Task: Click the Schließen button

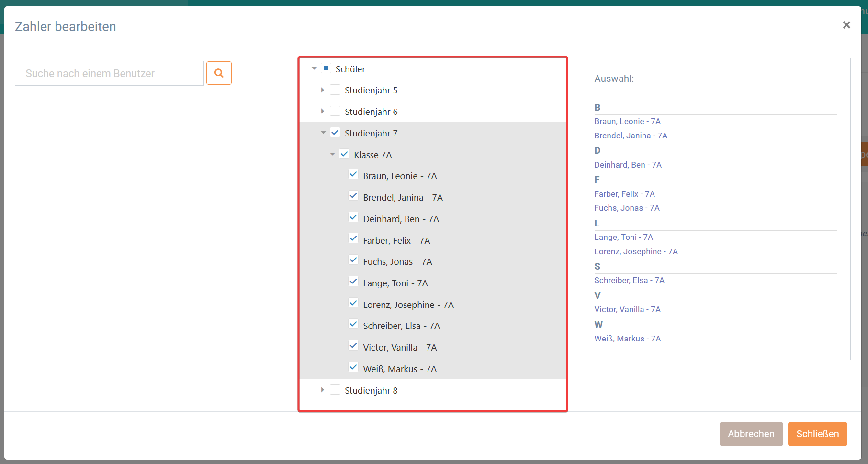Action: click(817, 434)
